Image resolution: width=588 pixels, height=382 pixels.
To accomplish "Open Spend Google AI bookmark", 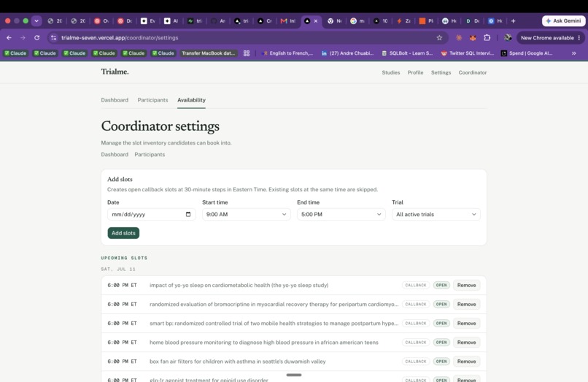I will point(527,53).
